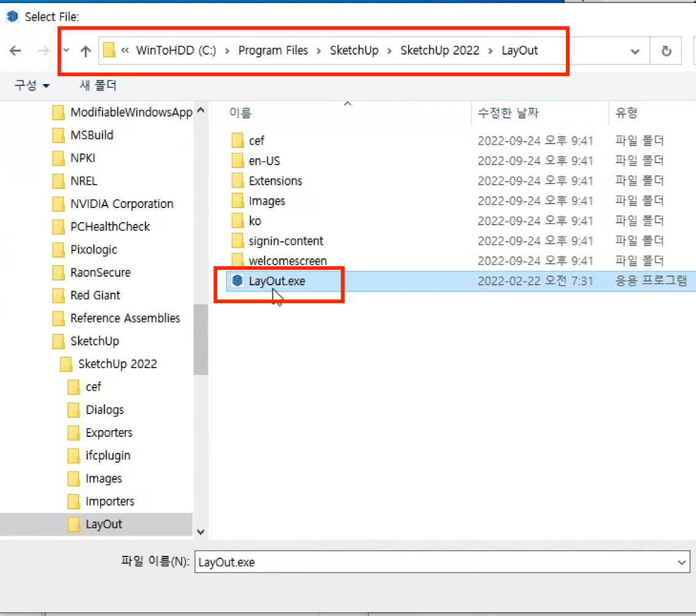Image resolution: width=696 pixels, height=616 pixels.
Task: Refresh the folder view
Action: click(666, 51)
